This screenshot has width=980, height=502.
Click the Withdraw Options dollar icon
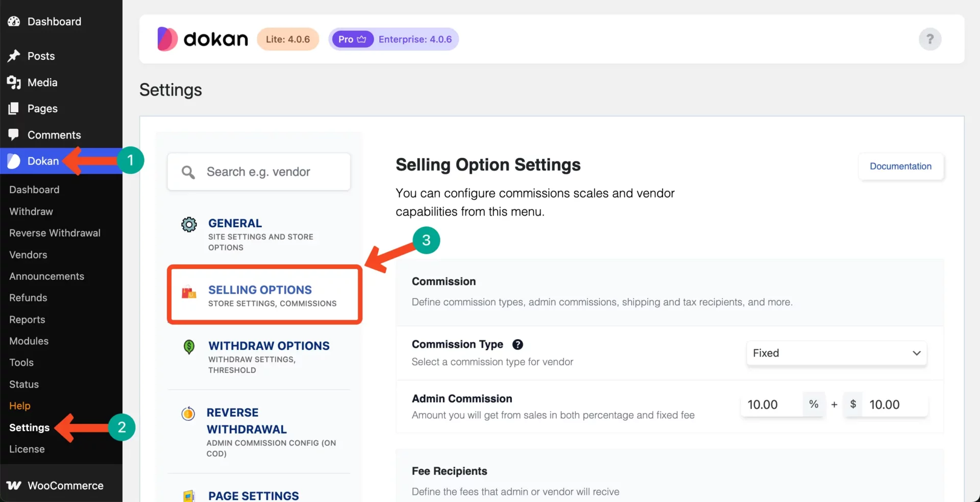[x=189, y=347]
